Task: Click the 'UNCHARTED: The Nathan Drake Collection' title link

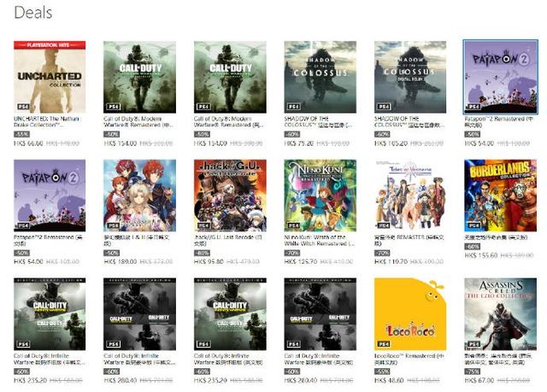Action: coord(46,121)
